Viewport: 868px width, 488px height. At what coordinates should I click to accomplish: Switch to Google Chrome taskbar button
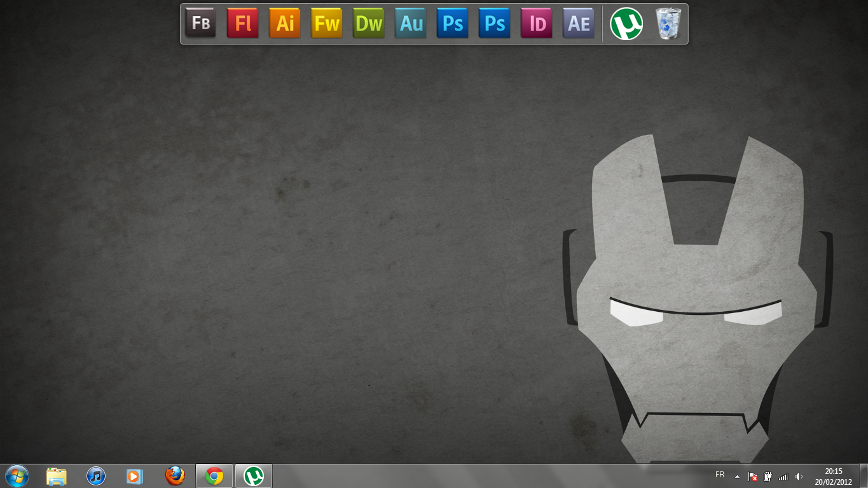pos(214,476)
